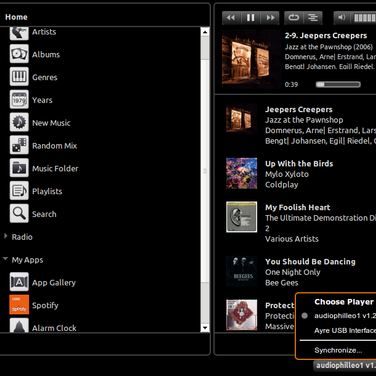
Task: Launch the Spotify app icon
Action: tap(19, 305)
